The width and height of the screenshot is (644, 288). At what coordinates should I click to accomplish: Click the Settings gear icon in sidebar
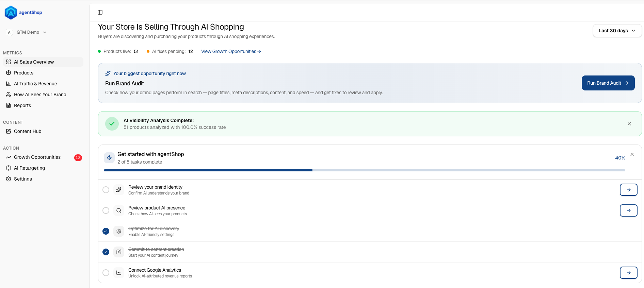(x=9, y=179)
